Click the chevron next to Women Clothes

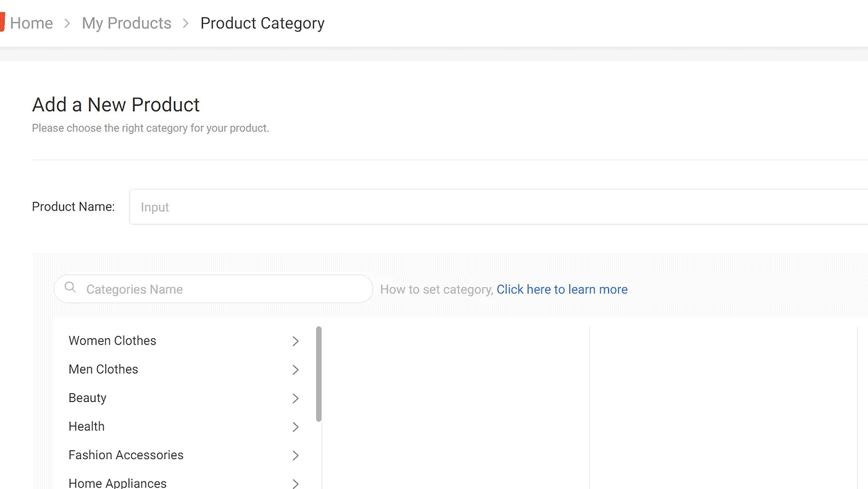click(x=295, y=341)
